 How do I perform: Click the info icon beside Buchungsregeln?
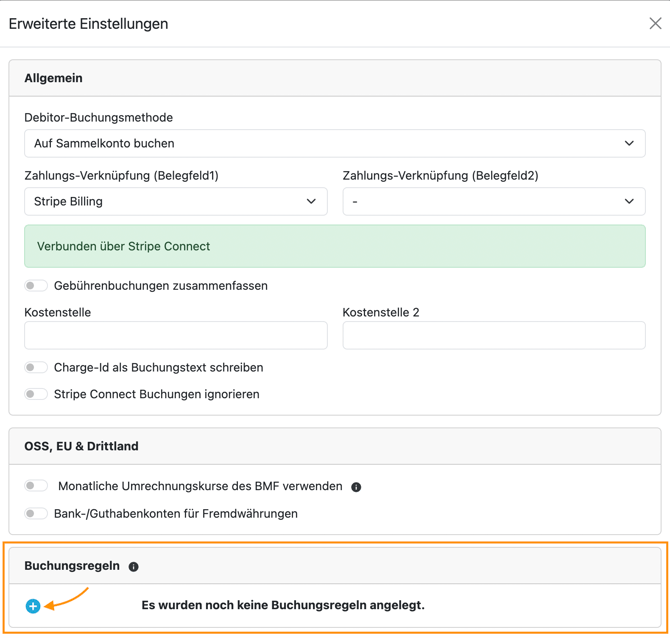pos(134,567)
